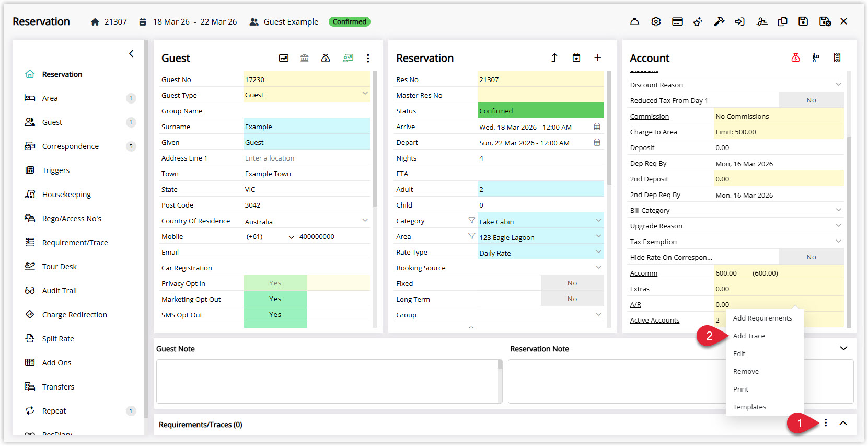Image resolution: width=868 pixels, height=446 pixels.
Task: Click the Accomm link
Action: pyautogui.click(x=643, y=273)
